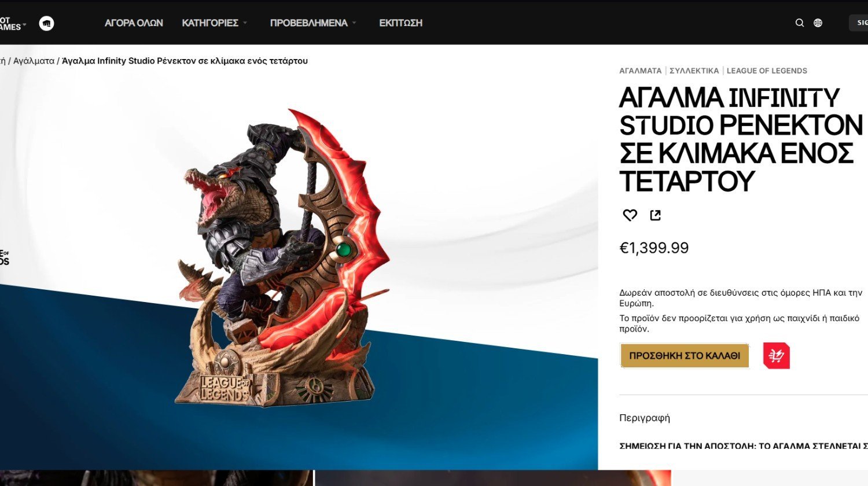Click ΠΡΟΣΘΗΚΗ ΣΤΟ ΚΑΛΑΘΙ button
868x486 pixels.
[685, 356]
